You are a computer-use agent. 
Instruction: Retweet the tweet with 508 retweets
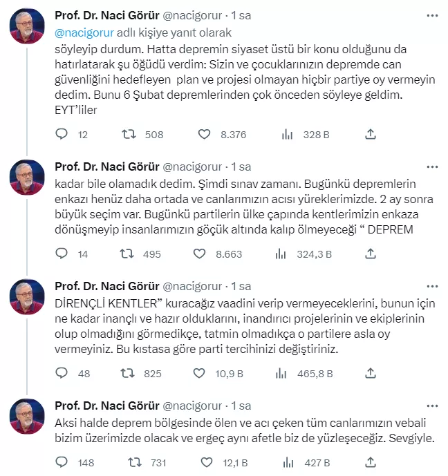coord(127,135)
